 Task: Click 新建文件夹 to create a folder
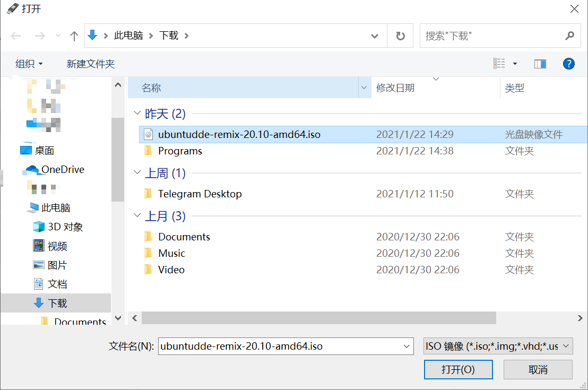(x=90, y=63)
